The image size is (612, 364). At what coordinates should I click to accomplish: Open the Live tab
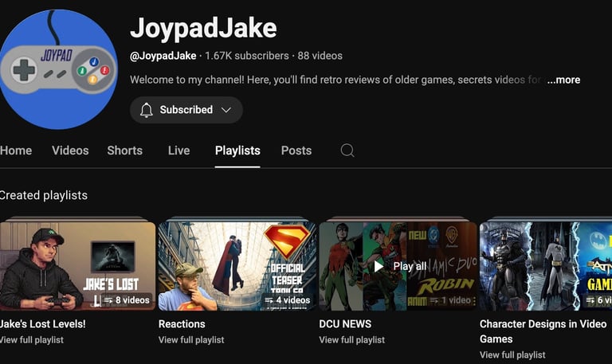(x=178, y=151)
